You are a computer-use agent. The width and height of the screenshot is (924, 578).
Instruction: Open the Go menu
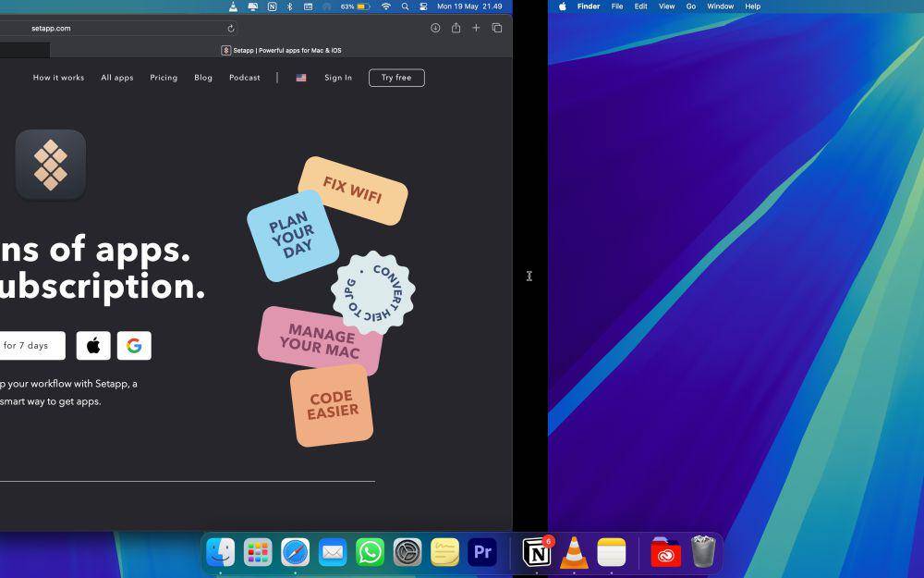point(691,6)
